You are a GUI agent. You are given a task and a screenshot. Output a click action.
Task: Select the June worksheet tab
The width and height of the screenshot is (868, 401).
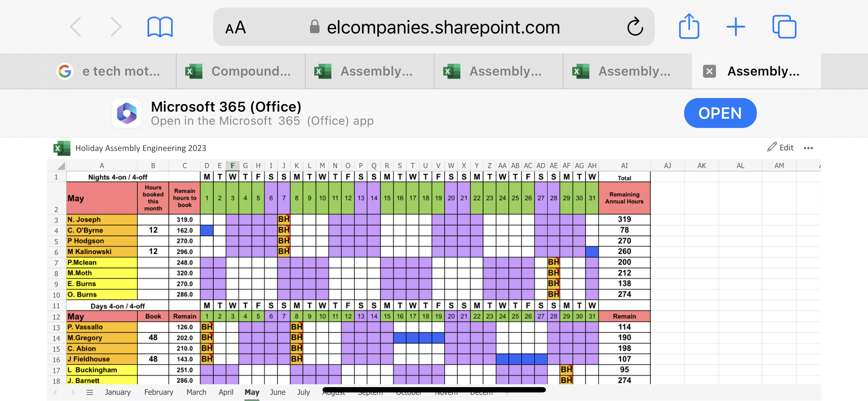click(278, 392)
